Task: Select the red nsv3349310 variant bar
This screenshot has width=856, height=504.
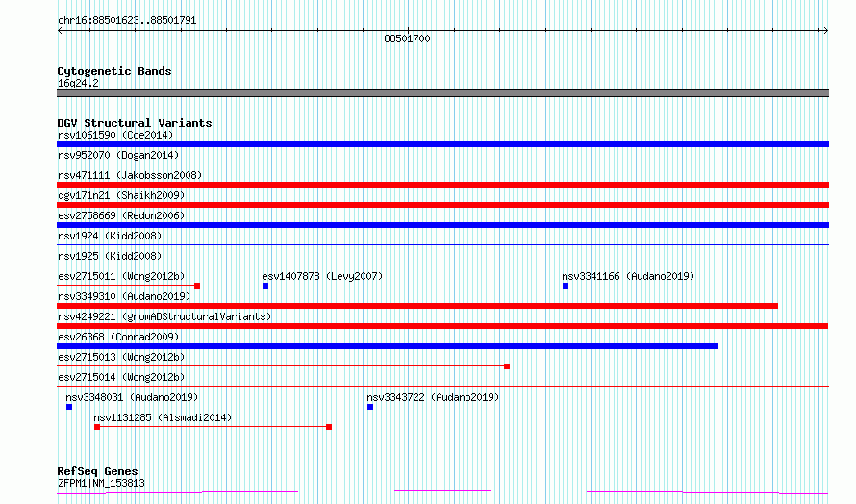Action: coord(417,306)
